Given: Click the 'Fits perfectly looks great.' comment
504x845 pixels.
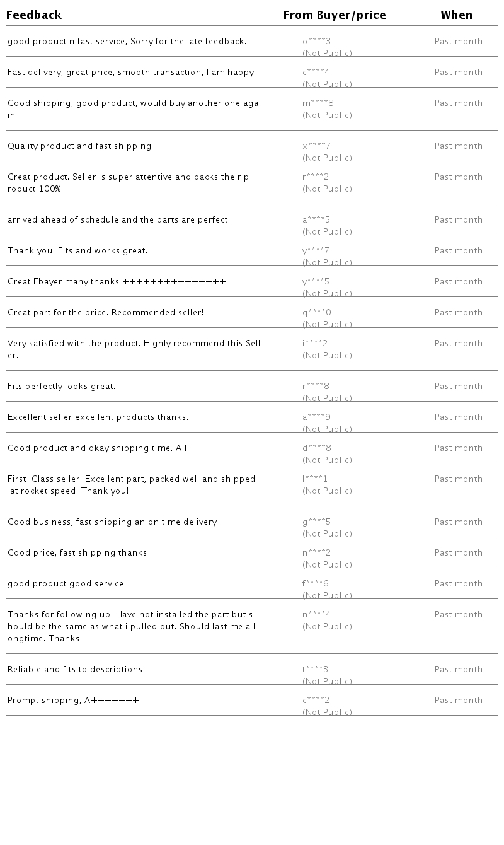Looking at the screenshot, I should click(62, 387).
